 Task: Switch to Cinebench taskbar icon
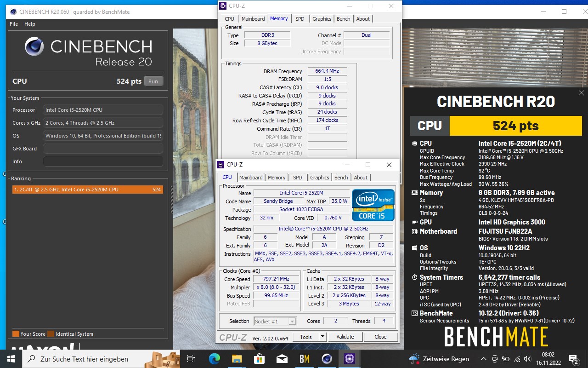[x=327, y=359]
